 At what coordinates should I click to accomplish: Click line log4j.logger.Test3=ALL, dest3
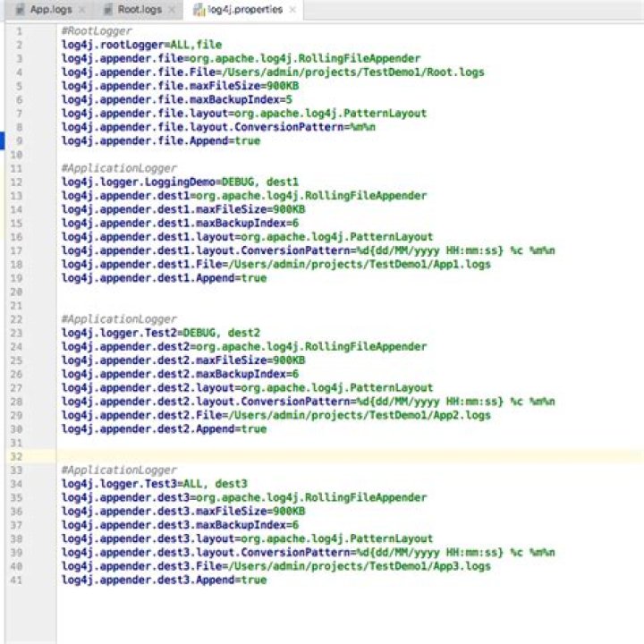[x=155, y=484]
